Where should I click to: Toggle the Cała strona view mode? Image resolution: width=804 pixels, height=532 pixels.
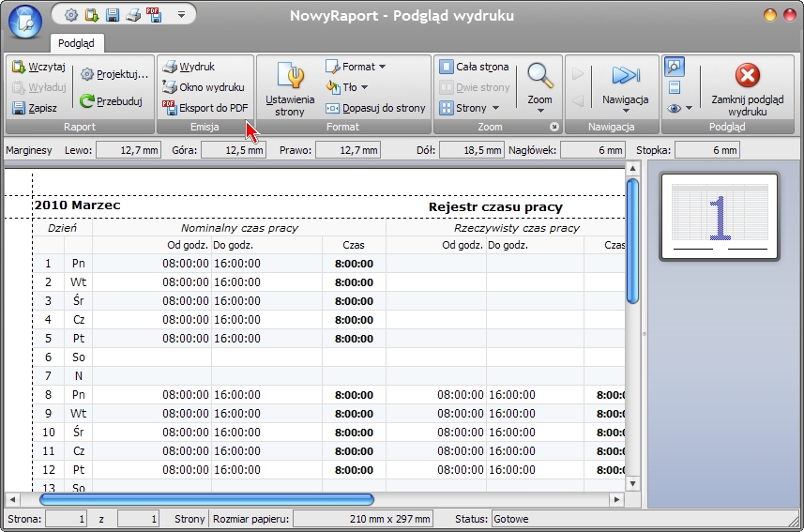pos(474,67)
